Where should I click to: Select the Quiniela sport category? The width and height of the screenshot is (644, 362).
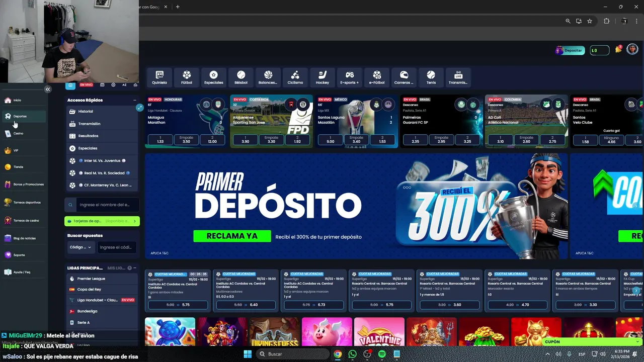[x=159, y=77]
